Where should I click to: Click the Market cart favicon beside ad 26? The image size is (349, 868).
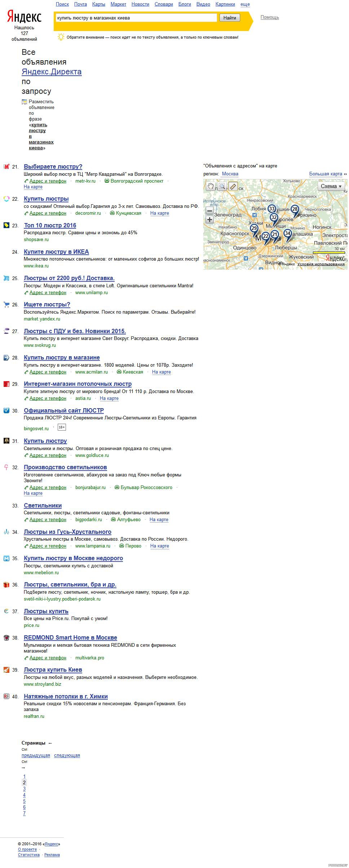(6, 304)
